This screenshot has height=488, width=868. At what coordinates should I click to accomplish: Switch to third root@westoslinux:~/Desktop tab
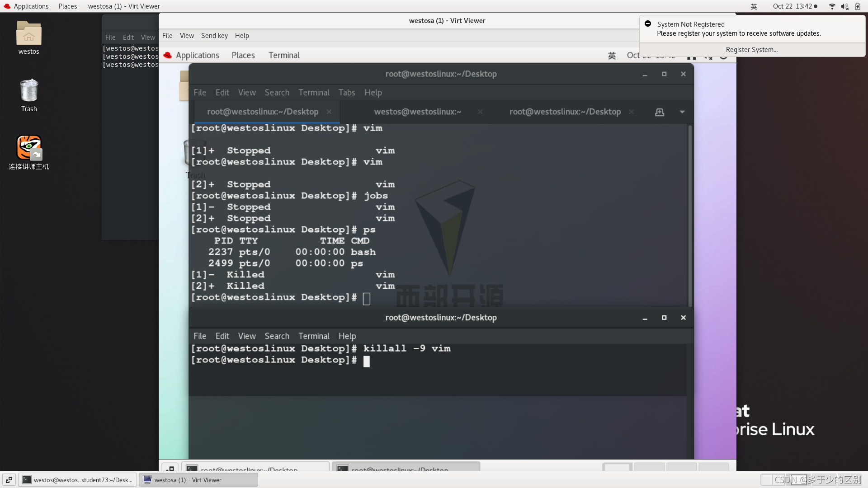pyautogui.click(x=565, y=112)
